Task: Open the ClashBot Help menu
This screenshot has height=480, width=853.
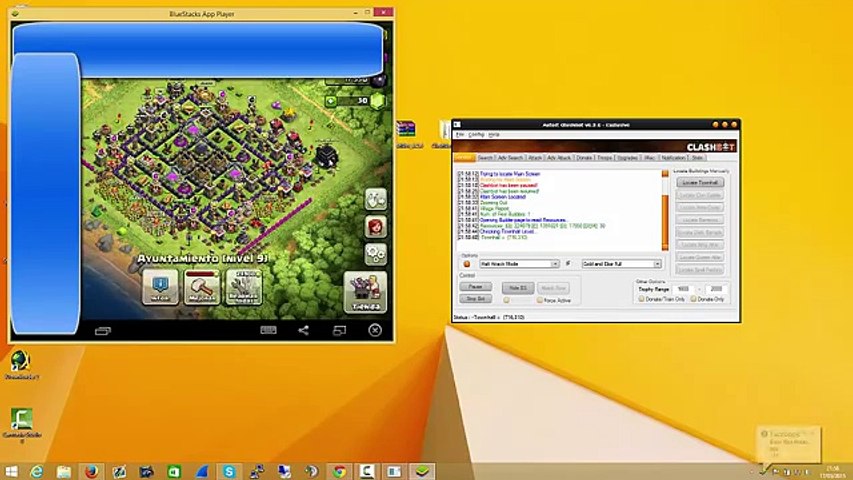Action: coord(493,134)
